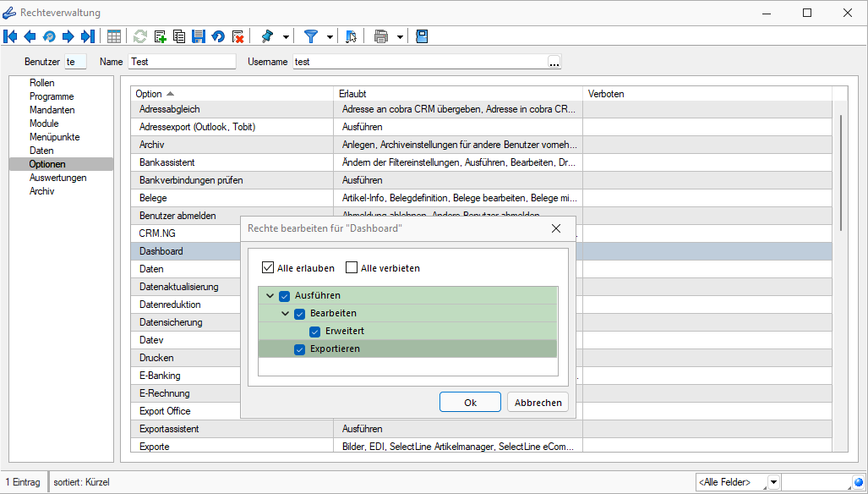The image size is (868, 494).
Task: Open the table view icon
Action: click(114, 36)
